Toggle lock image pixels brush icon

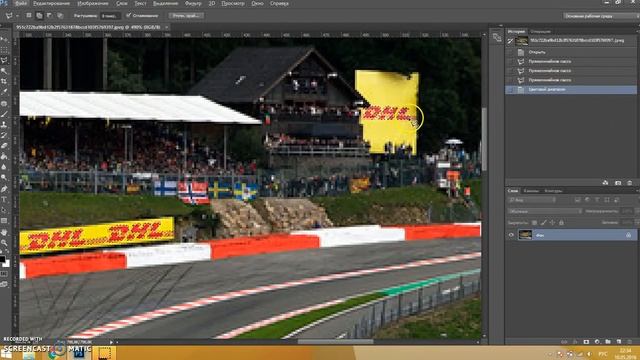543,222
